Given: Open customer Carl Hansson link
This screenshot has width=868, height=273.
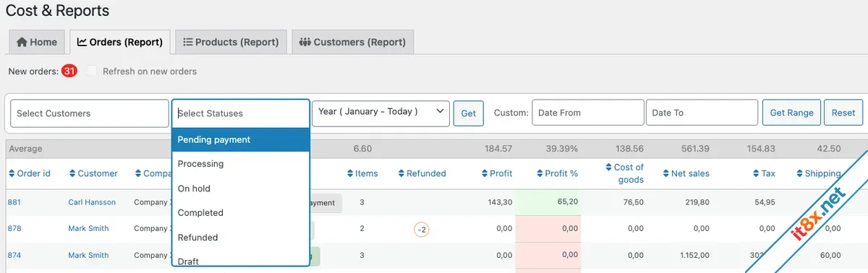Looking at the screenshot, I should click(92, 202).
